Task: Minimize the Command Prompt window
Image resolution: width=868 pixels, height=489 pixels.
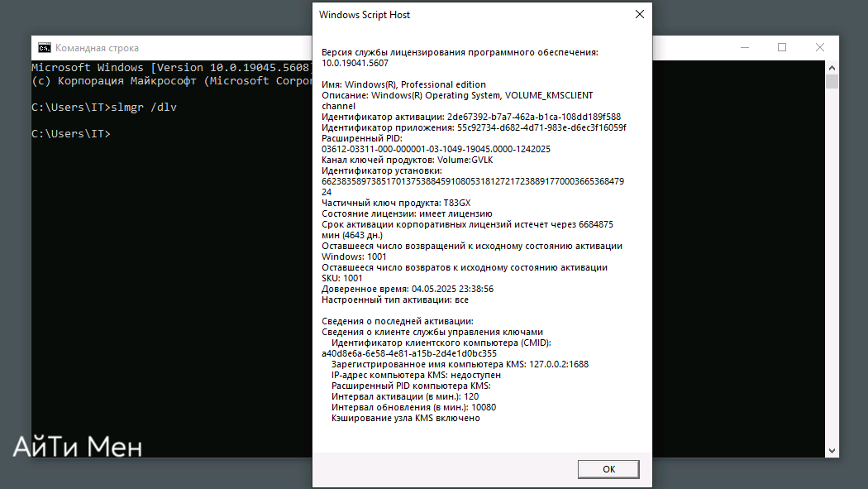Action: point(745,48)
